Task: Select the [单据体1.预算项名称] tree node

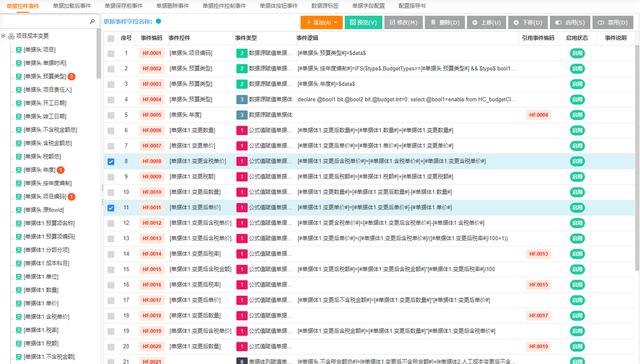Action: click(49, 223)
